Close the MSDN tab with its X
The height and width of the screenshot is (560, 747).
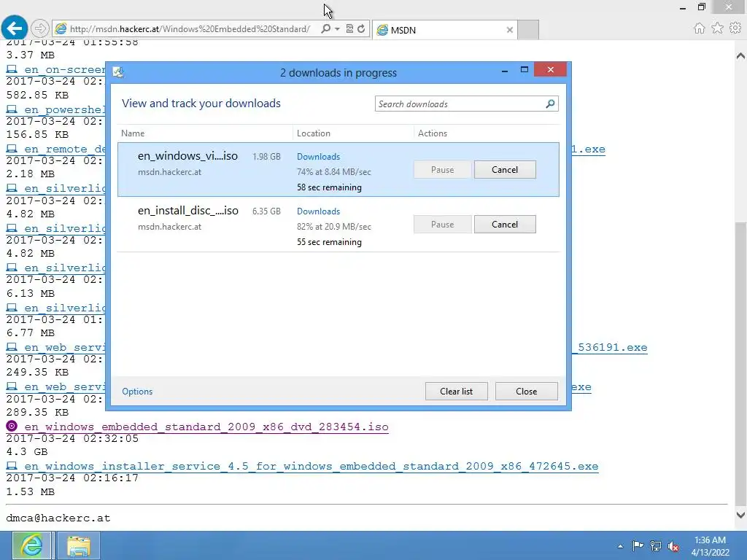click(510, 30)
